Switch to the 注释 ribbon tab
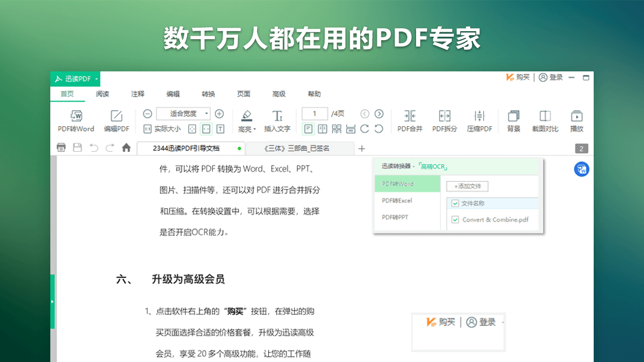This screenshot has width=644, height=362. click(138, 94)
